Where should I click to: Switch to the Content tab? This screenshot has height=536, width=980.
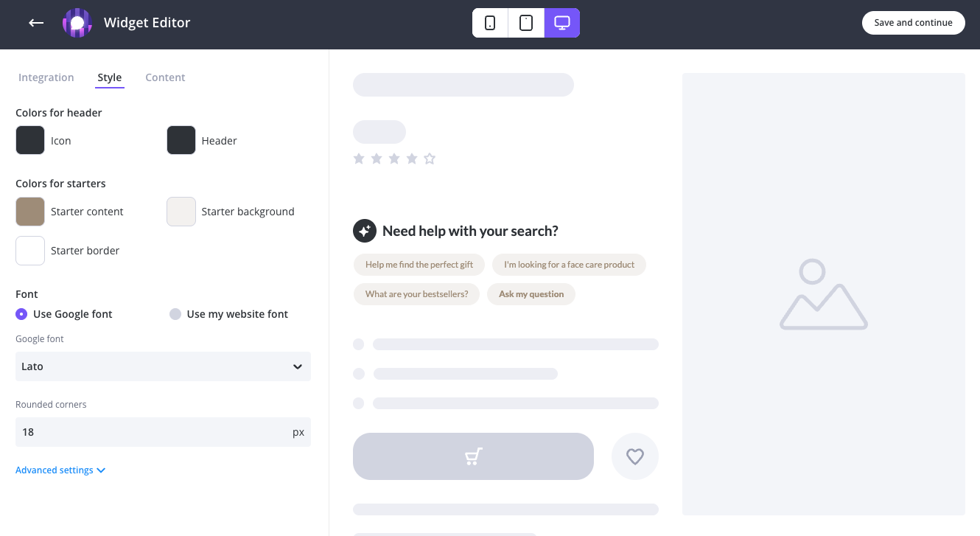click(165, 77)
